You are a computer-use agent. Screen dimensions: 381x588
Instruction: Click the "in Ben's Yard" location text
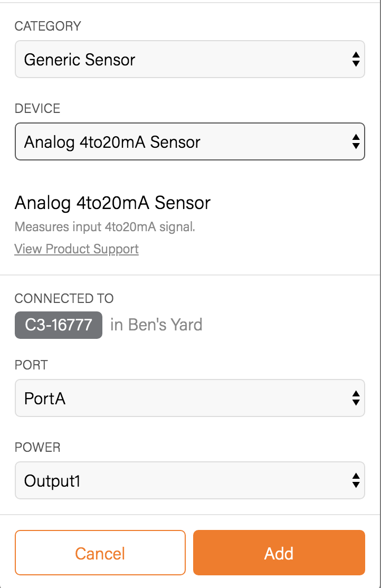(x=156, y=325)
